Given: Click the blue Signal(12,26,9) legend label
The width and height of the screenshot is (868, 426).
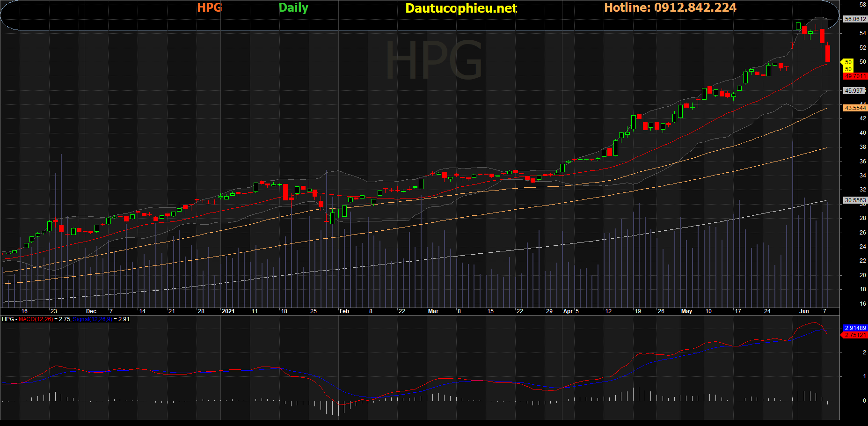Looking at the screenshot, I should tap(92, 319).
